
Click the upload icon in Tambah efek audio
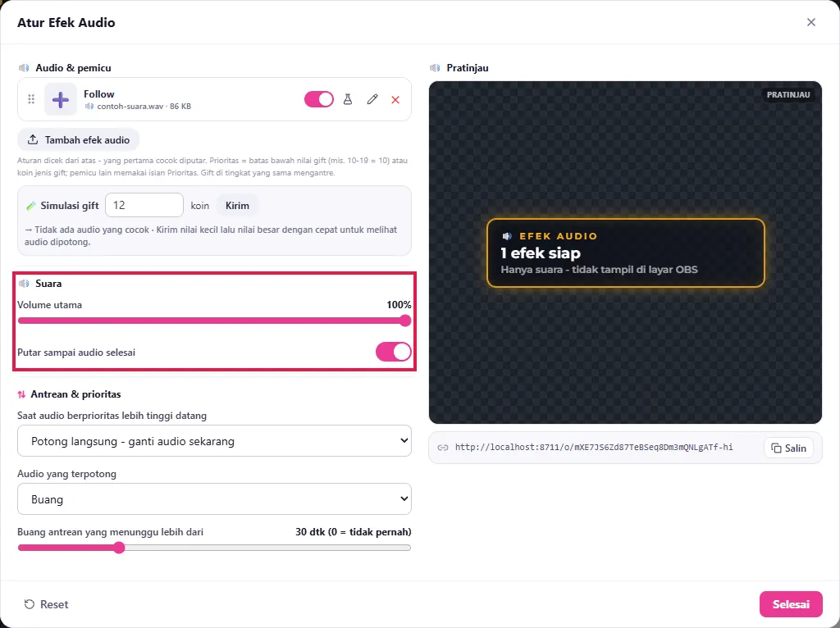coord(33,139)
